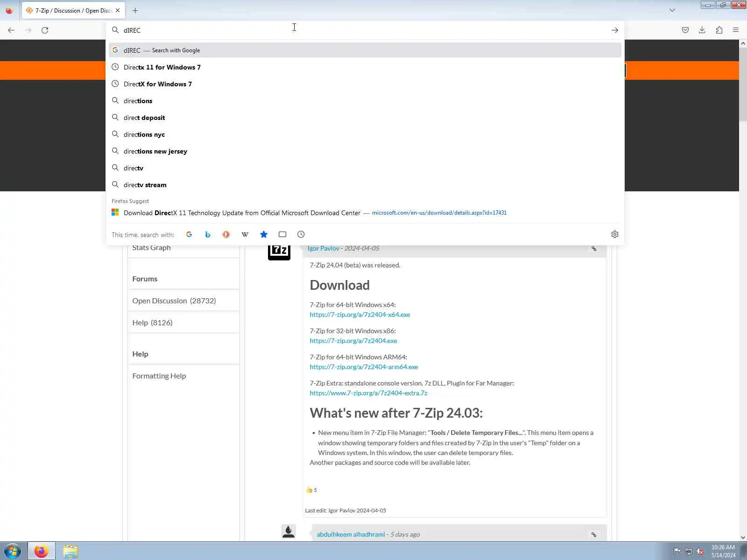Search this time with Bing icon
The width and height of the screenshot is (747, 560).
[x=208, y=234]
